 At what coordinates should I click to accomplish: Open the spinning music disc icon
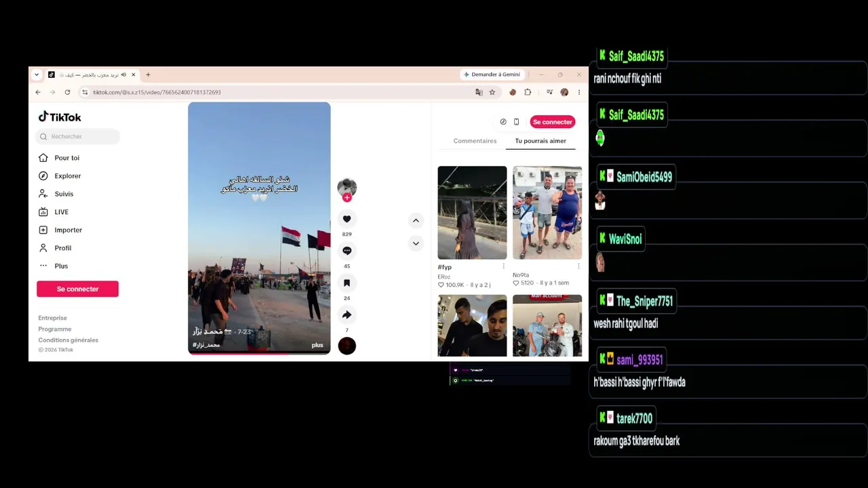click(x=347, y=346)
